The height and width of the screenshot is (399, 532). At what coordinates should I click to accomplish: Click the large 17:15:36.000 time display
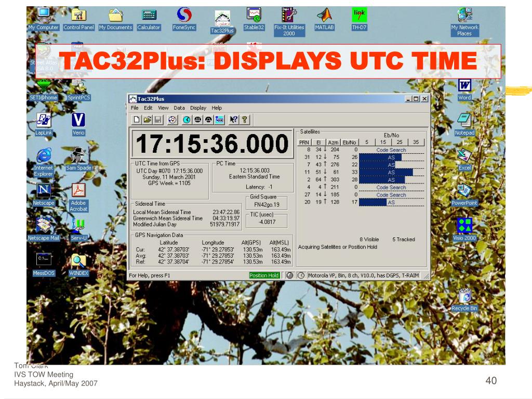212,143
